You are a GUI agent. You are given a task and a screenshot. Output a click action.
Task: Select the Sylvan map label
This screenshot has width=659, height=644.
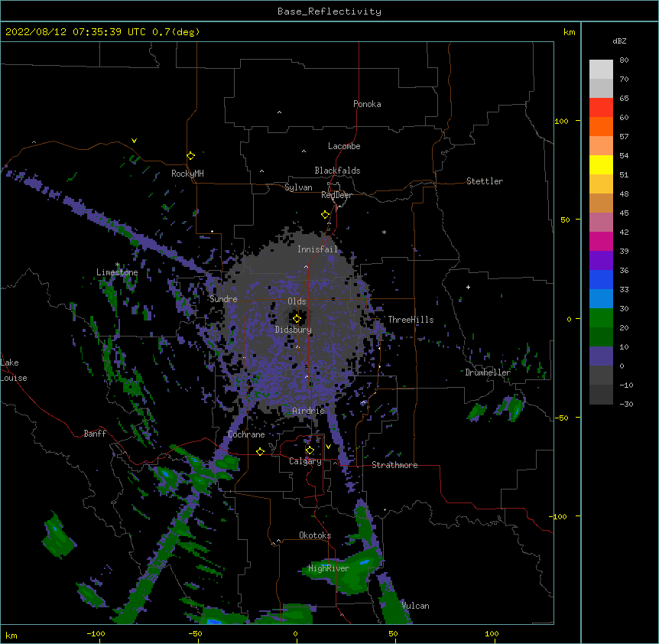pyautogui.click(x=298, y=187)
